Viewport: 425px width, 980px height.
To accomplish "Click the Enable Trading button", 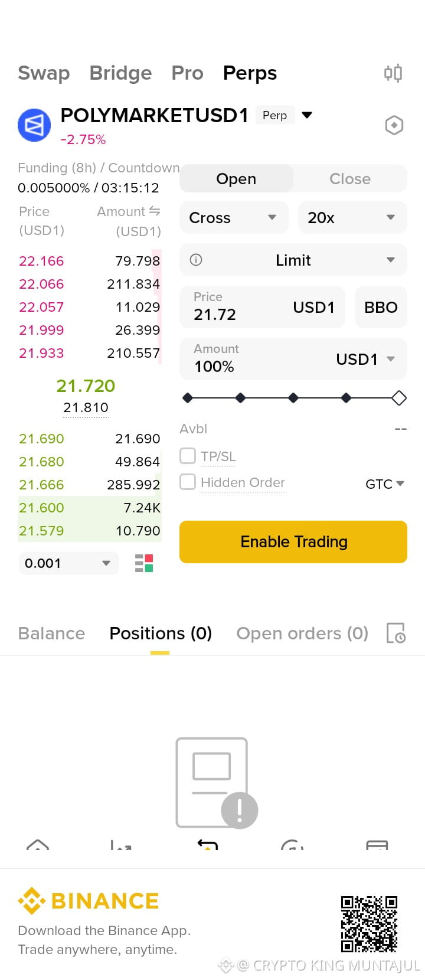I will pos(293,542).
